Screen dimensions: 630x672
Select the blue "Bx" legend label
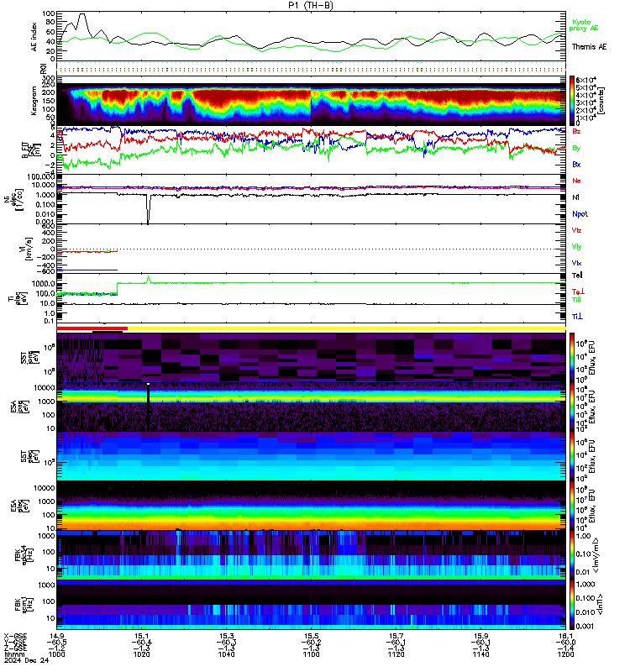576,165
